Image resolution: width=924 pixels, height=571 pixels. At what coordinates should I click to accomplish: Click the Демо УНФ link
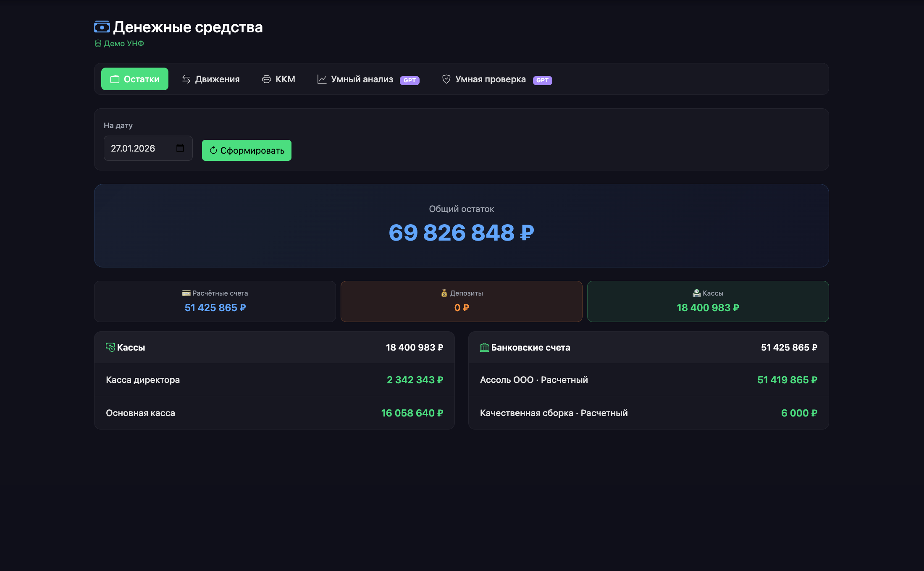click(124, 44)
